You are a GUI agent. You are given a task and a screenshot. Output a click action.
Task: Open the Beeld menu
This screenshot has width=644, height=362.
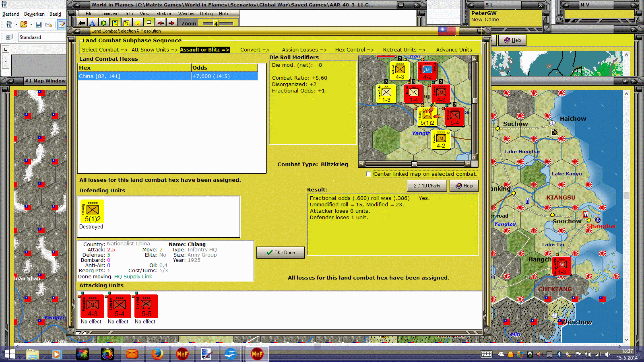(x=55, y=14)
